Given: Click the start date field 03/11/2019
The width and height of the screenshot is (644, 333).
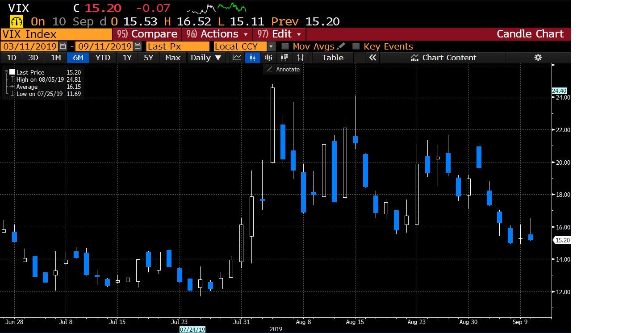Looking at the screenshot, I should point(29,46).
